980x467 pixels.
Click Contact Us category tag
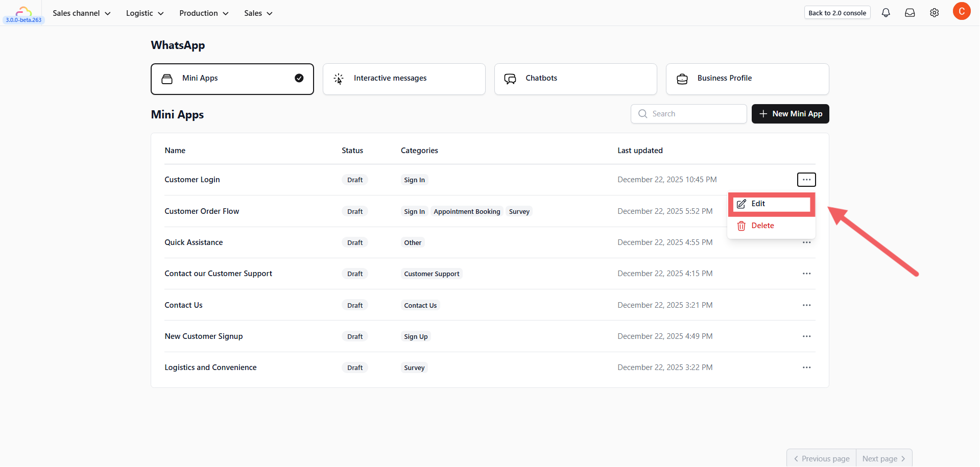pos(420,306)
